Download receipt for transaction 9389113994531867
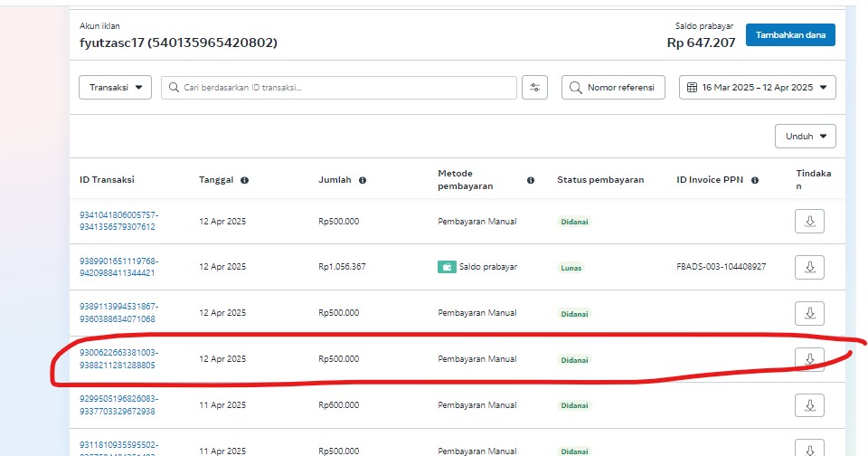 point(809,313)
